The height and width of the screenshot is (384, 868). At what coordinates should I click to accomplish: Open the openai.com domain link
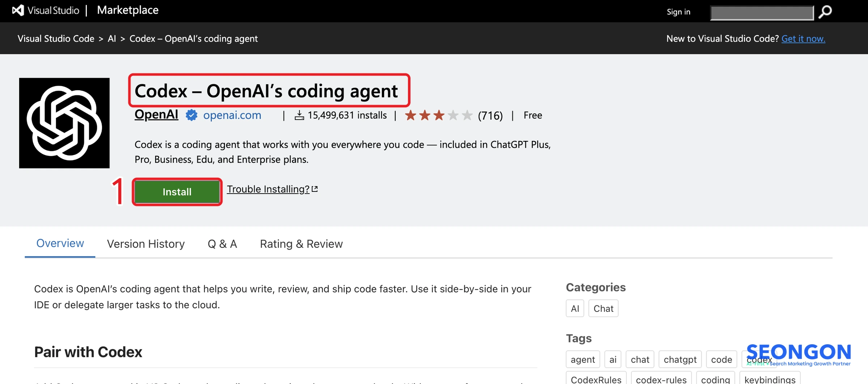(232, 115)
